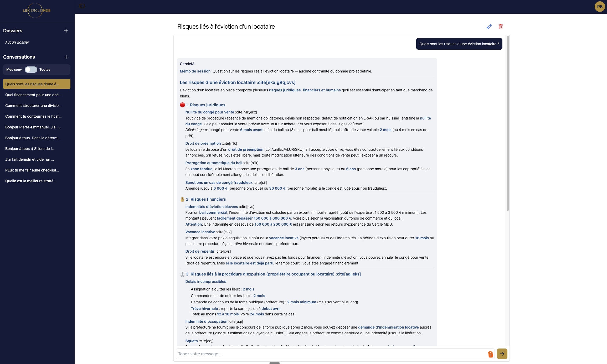Edit the conversation title with pencil icon
This screenshot has height=364, width=607.
pyautogui.click(x=489, y=27)
